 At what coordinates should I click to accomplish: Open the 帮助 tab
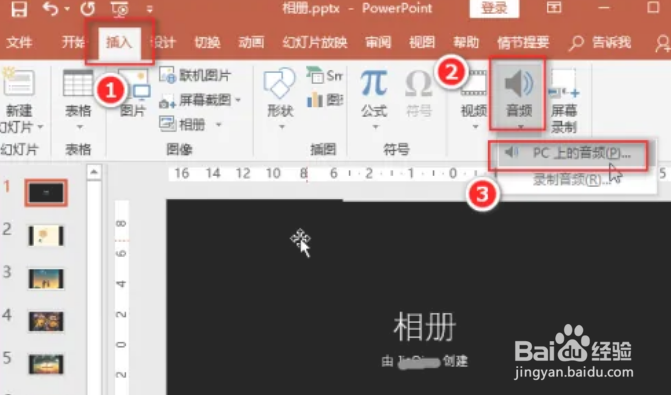coord(466,42)
